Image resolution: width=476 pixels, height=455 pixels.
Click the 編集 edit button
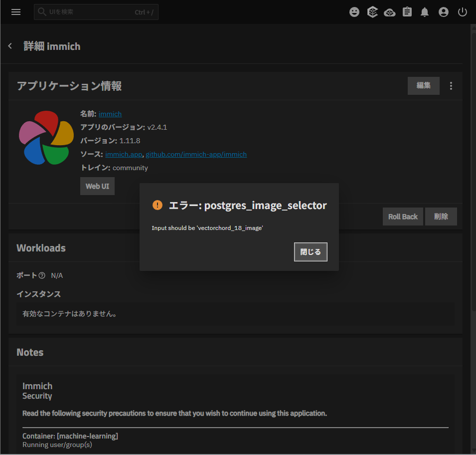(423, 86)
